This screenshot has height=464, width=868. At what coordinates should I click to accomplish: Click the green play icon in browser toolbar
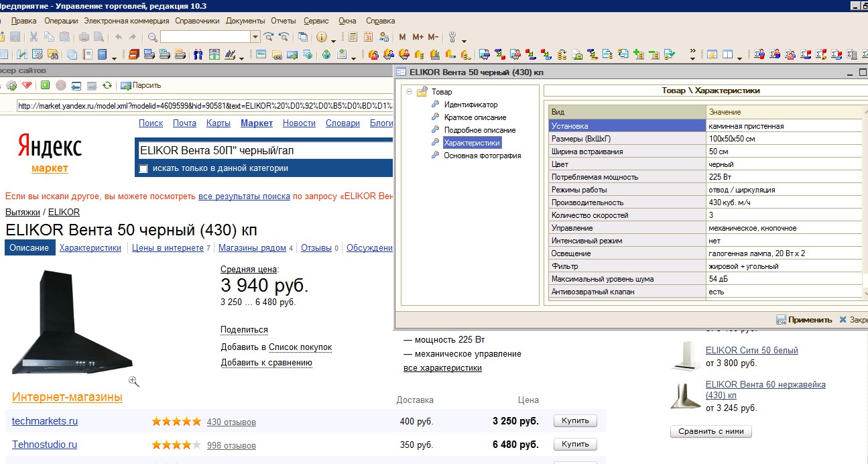45,85
